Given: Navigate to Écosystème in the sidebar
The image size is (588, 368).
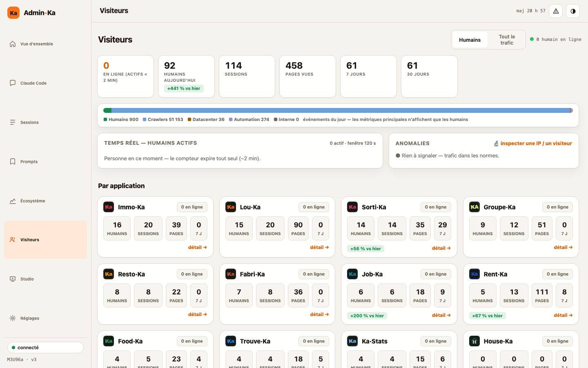Looking at the screenshot, I should click(x=45, y=201).
